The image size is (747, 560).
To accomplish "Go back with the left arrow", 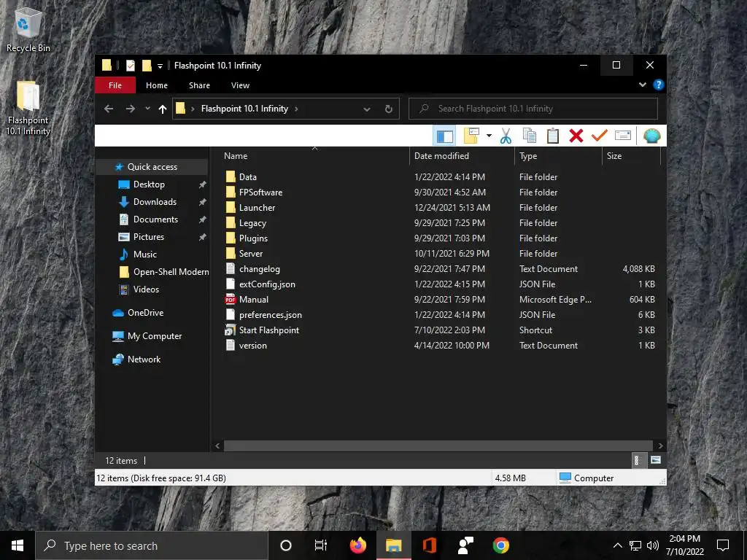I will pos(109,109).
